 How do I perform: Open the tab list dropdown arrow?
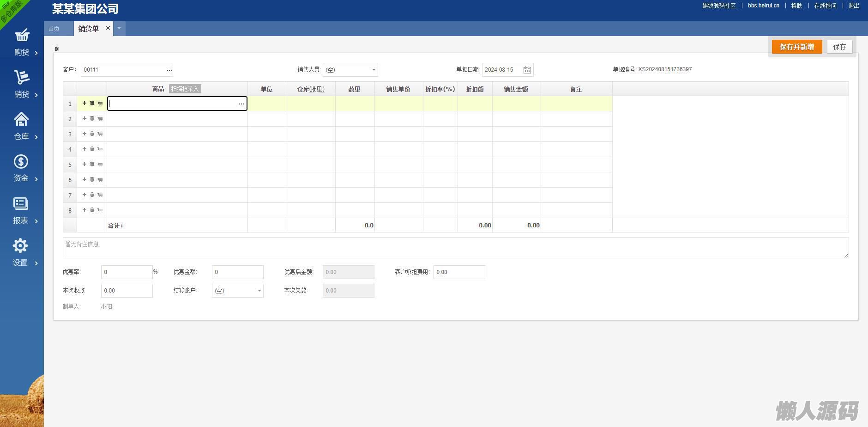pos(119,29)
